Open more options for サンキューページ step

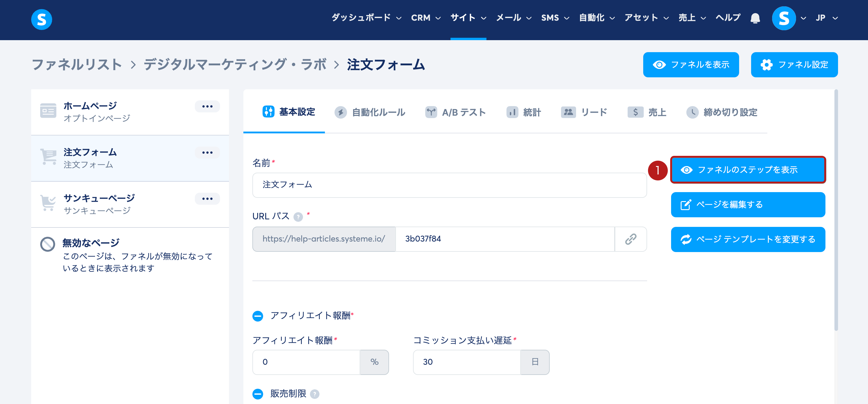[207, 199]
